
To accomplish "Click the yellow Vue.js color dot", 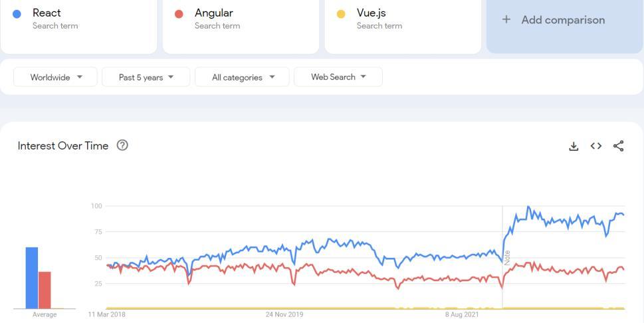I will tap(341, 14).
